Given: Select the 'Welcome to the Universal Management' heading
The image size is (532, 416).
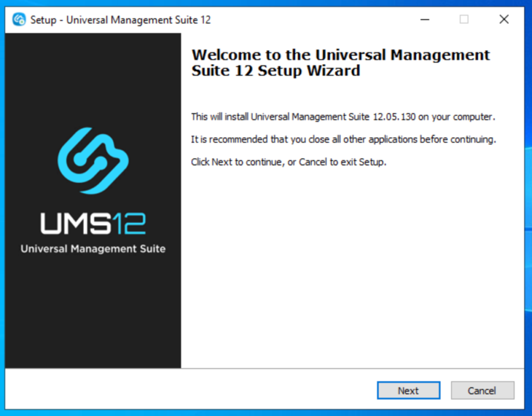Looking at the screenshot, I should pos(341,55).
